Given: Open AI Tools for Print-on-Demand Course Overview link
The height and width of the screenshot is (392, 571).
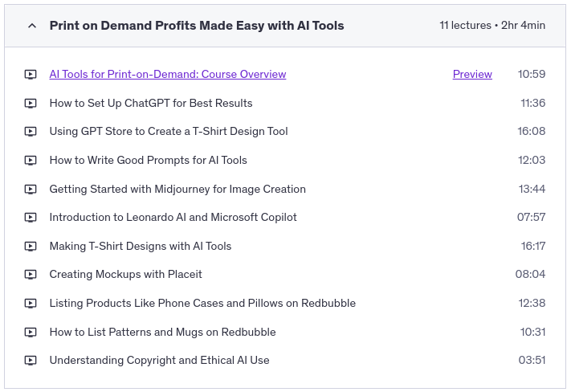Looking at the screenshot, I should (x=168, y=75).
